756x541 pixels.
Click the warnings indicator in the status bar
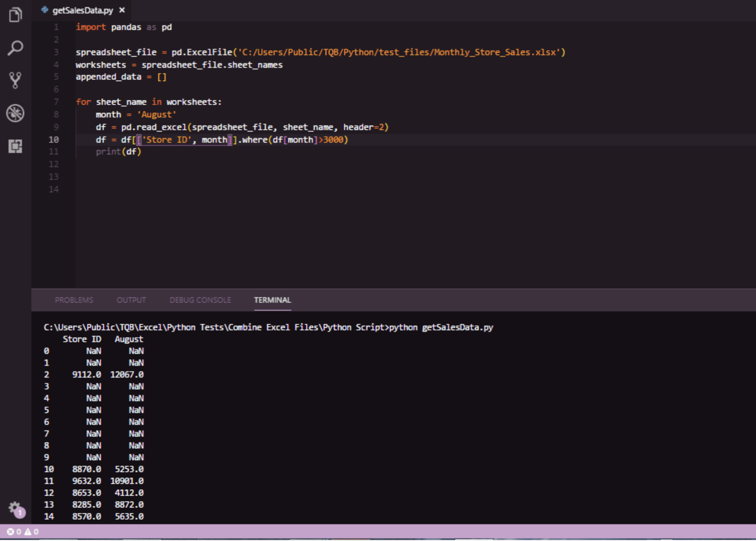tap(31, 532)
